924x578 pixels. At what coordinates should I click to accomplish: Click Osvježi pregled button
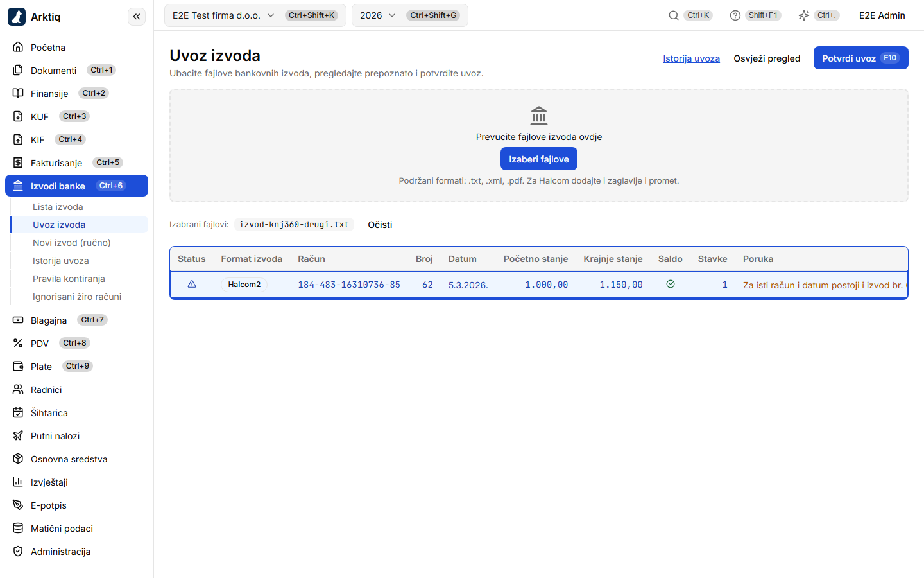point(767,58)
